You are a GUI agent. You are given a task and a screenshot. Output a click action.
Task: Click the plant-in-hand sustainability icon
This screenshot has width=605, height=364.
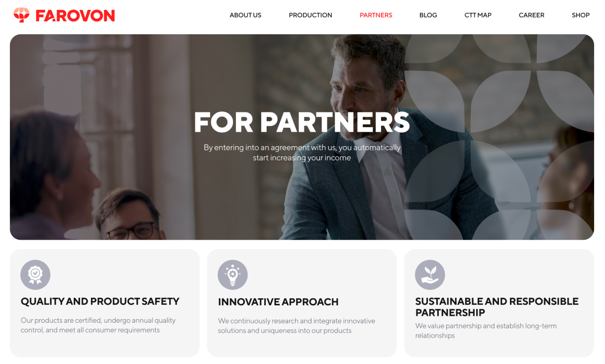430,274
